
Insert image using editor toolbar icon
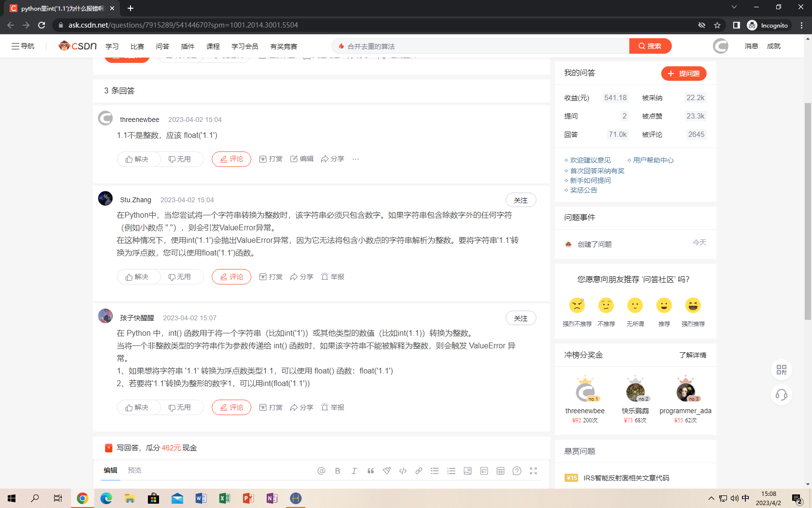pyautogui.click(x=467, y=471)
